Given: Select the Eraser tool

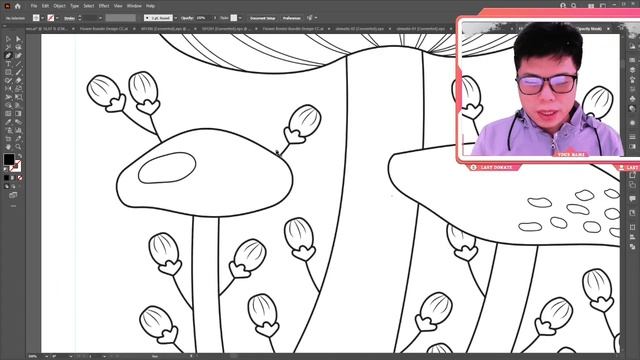Looking at the screenshot, I should [18, 80].
